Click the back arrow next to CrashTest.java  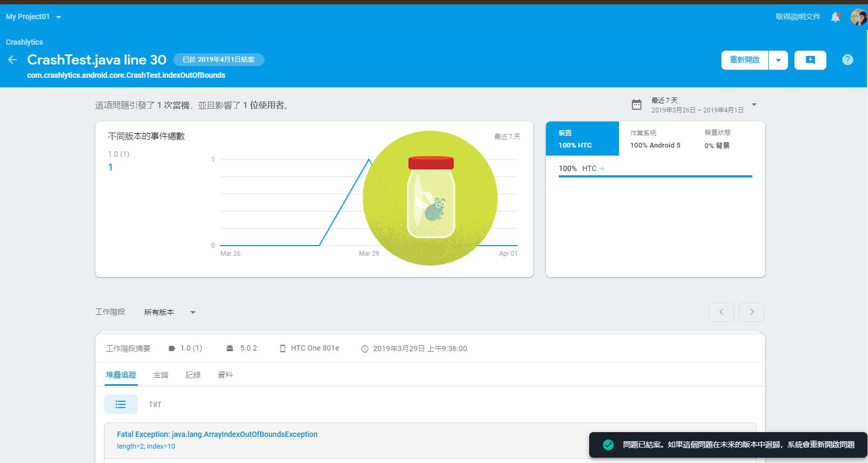pos(12,60)
